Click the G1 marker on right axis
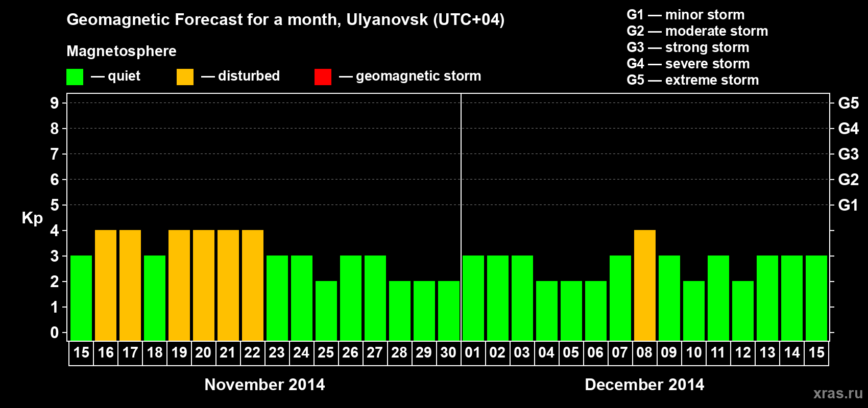868x408 pixels. pyautogui.click(x=849, y=205)
